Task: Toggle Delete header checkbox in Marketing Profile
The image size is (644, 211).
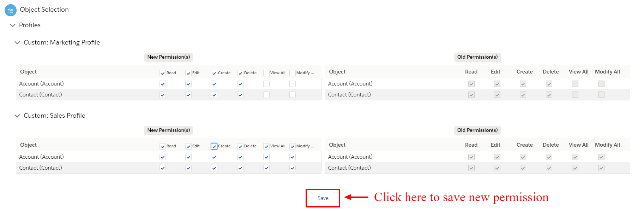Action: 240,73
